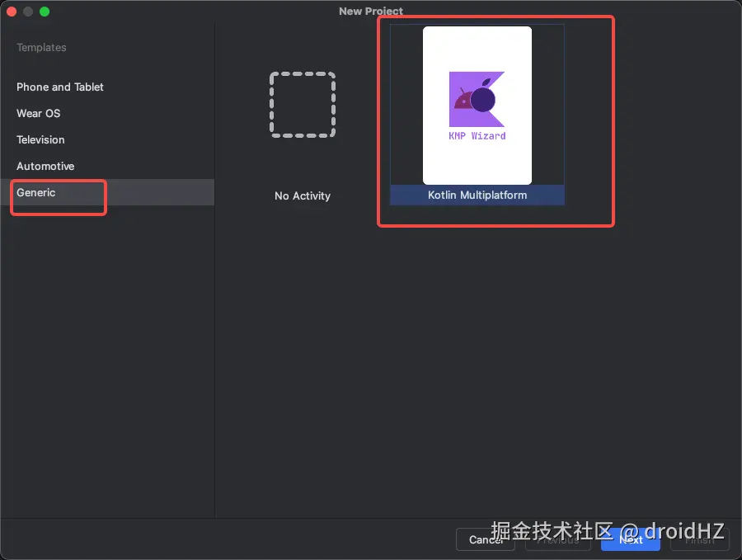Click the No Activity label text
742x560 pixels.
pyautogui.click(x=302, y=195)
